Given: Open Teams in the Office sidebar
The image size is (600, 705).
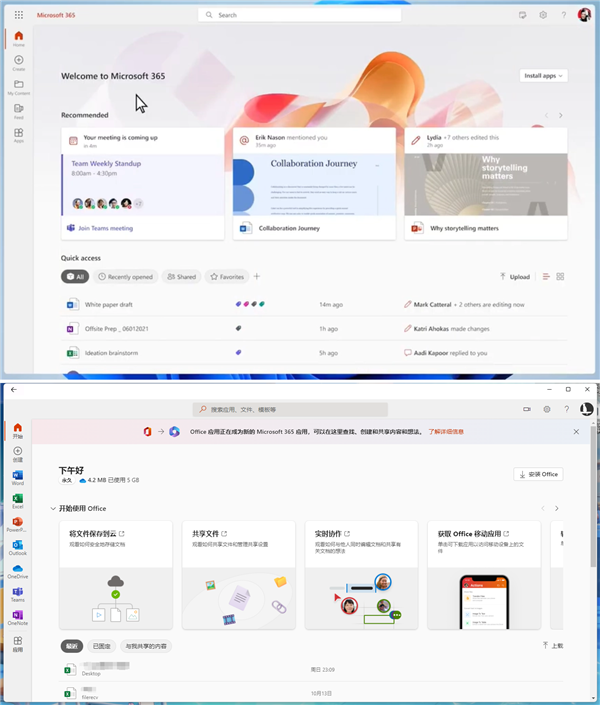Looking at the screenshot, I should click(x=18, y=594).
